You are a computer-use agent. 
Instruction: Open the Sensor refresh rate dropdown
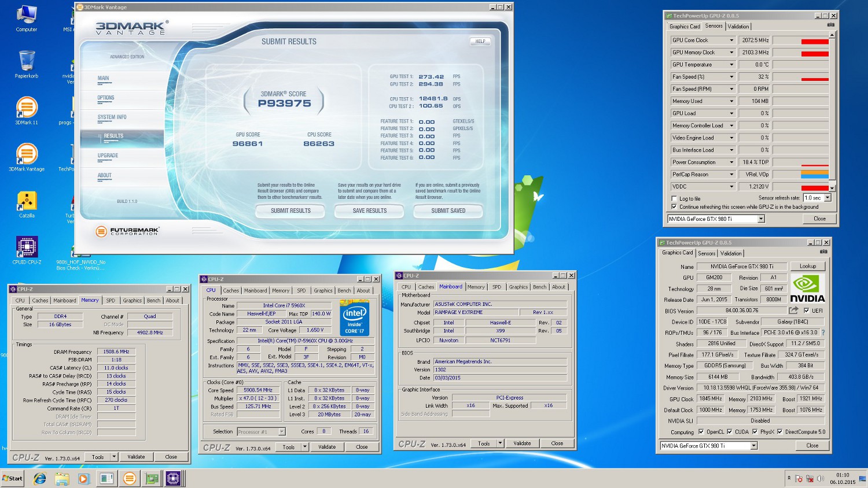coord(827,198)
